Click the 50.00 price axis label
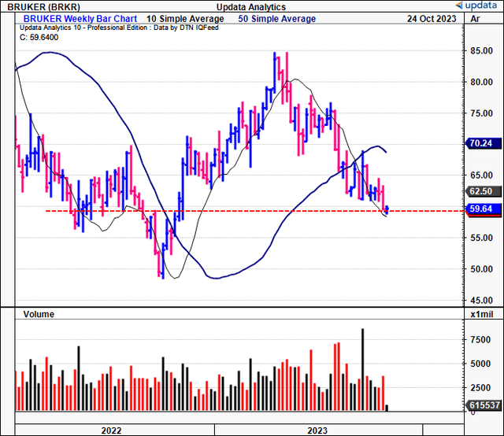504x436 pixels. point(481,269)
